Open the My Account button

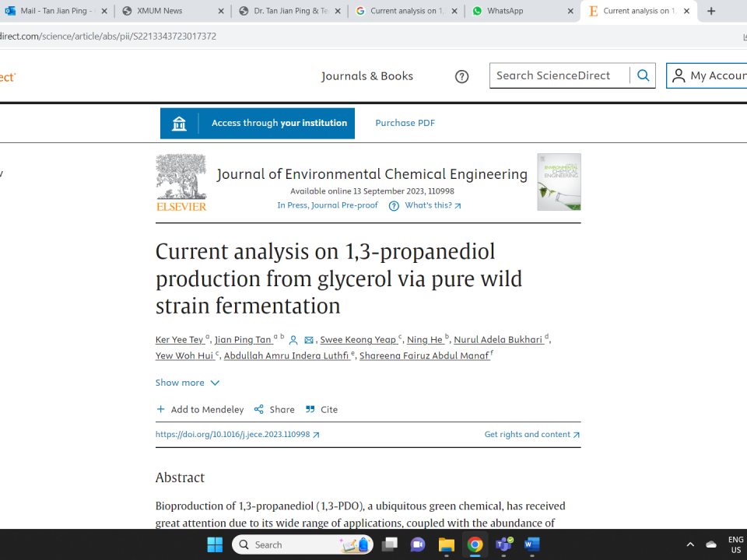coord(707,75)
